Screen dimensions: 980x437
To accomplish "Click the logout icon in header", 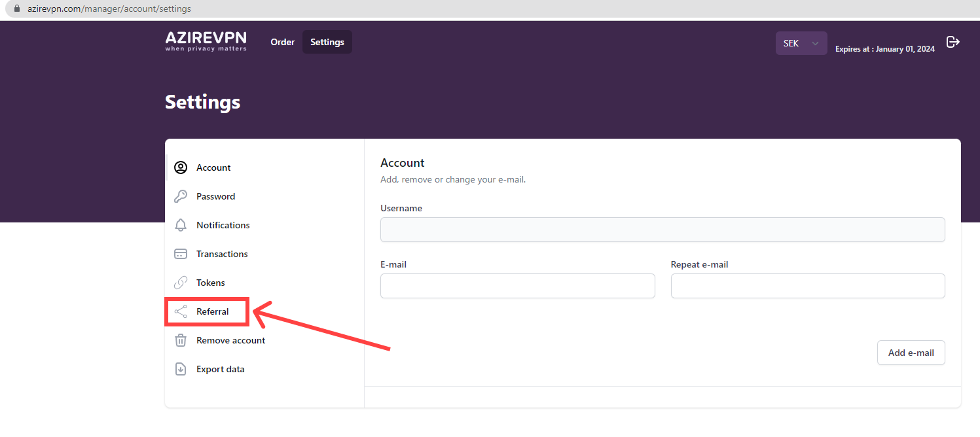I will tap(953, 42).
